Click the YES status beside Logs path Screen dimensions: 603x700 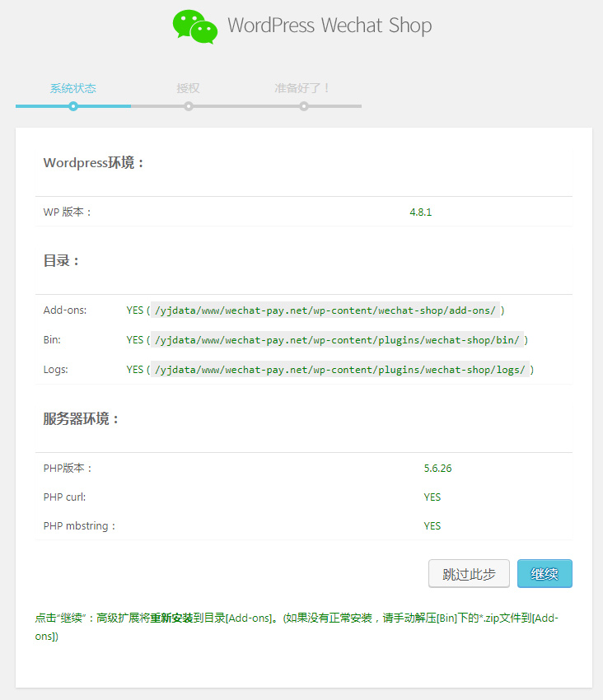point(135,370)
